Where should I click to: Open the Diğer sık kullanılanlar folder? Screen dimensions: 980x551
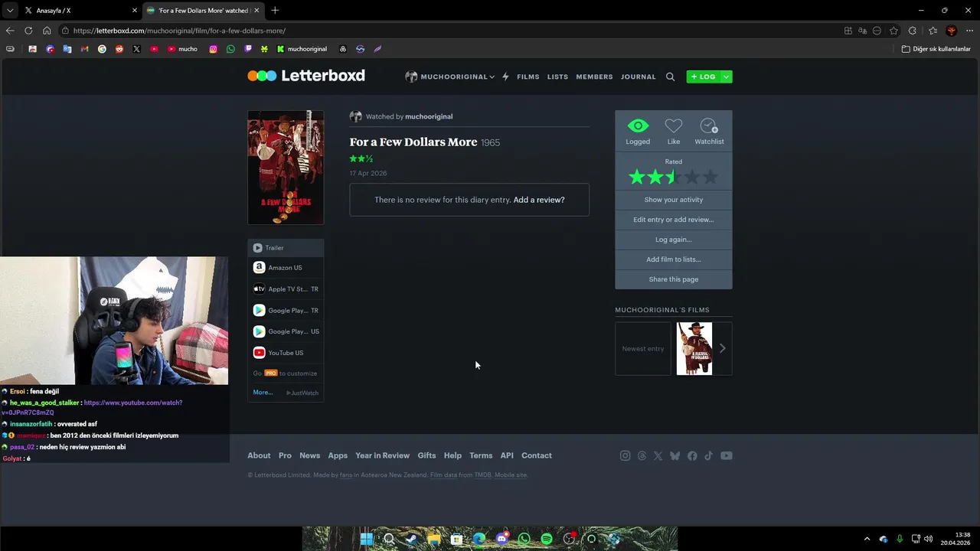[936, 49]
